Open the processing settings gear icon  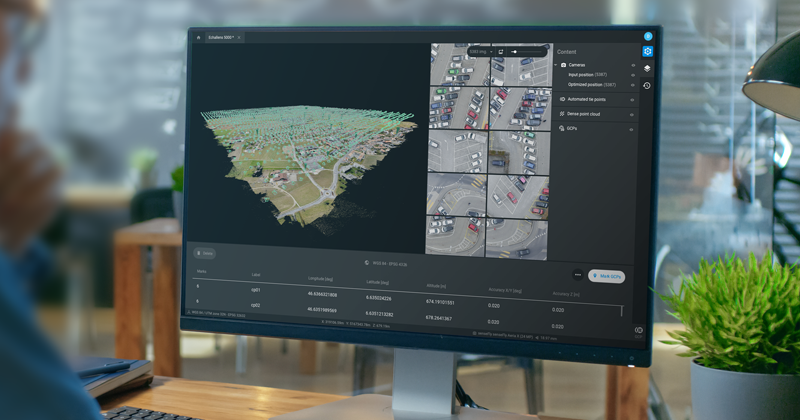click(x=647, y=52)
